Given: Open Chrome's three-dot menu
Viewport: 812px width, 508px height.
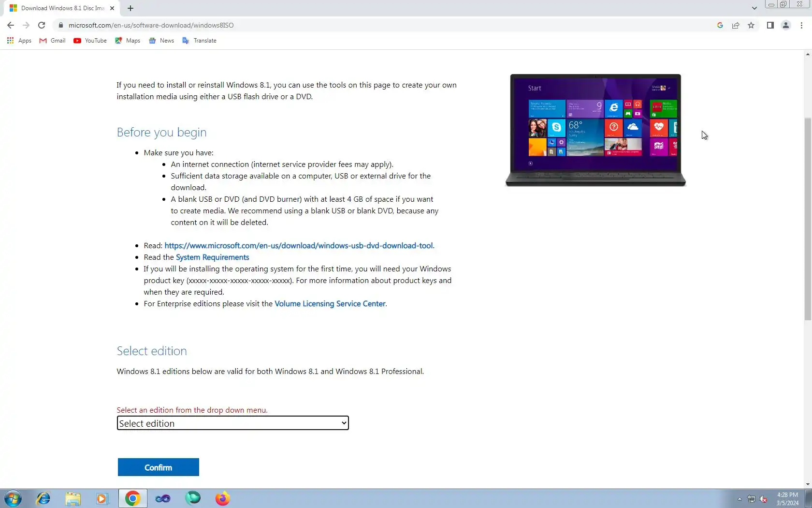Looking at the screenshot, I should pyautogui.click(x=801, y=25).
